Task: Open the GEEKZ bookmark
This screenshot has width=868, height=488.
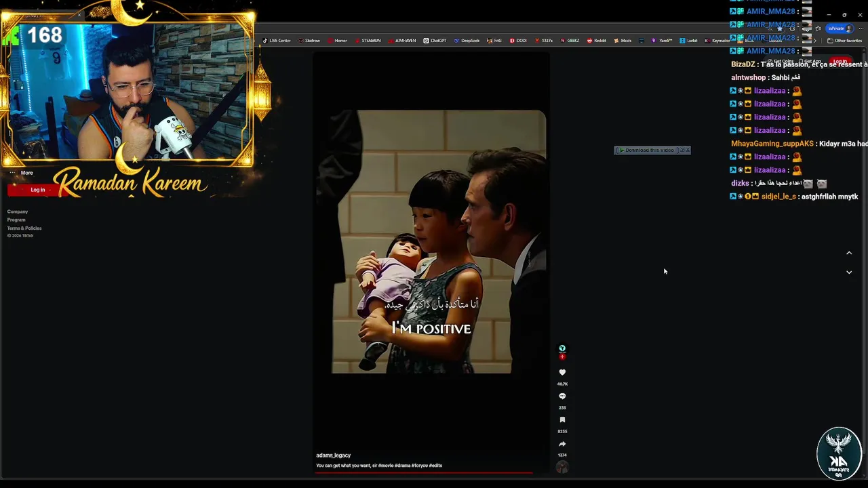Action: click(x=570, y=41)
